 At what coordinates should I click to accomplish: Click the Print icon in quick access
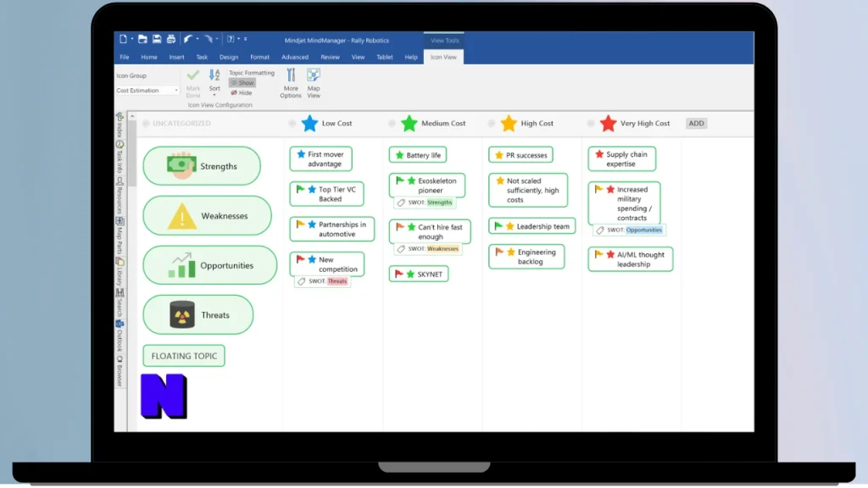coord(171,39)
